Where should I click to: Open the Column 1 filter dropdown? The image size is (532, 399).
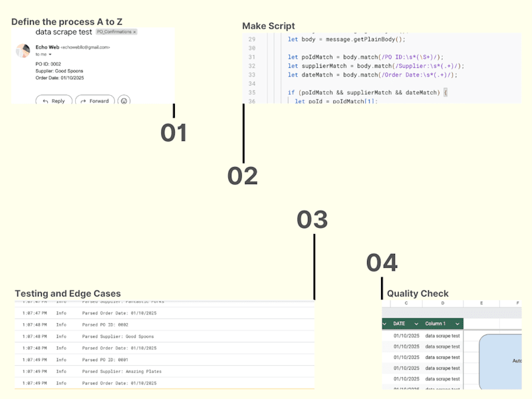click(458, 324)
